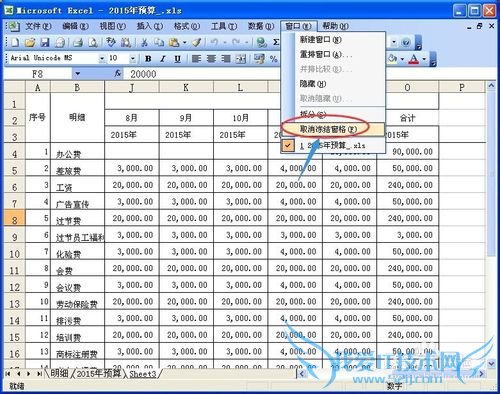This screenshot has height=394, width=500.
Task: Click the Open file folder icon
Action: click(x=30, y=42)
